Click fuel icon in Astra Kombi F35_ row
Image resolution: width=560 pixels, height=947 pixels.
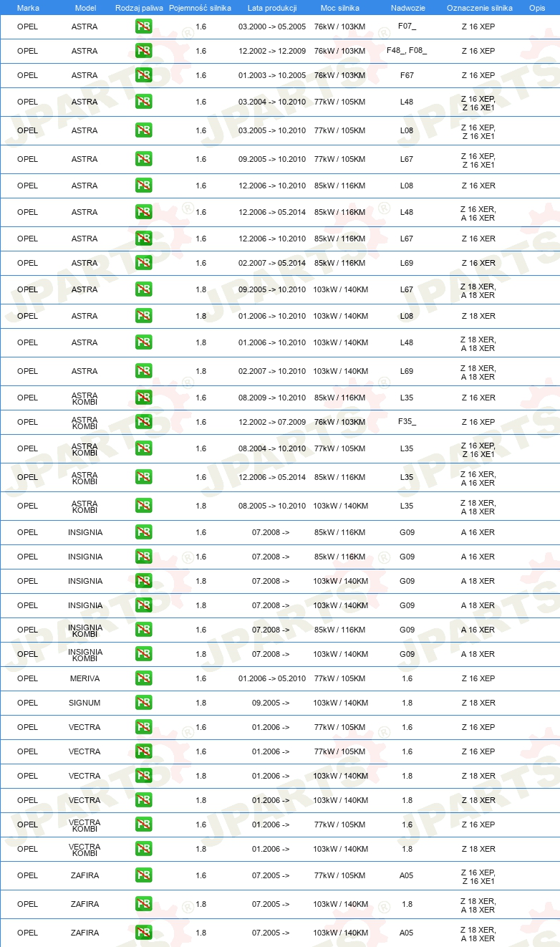click(144, 422)
